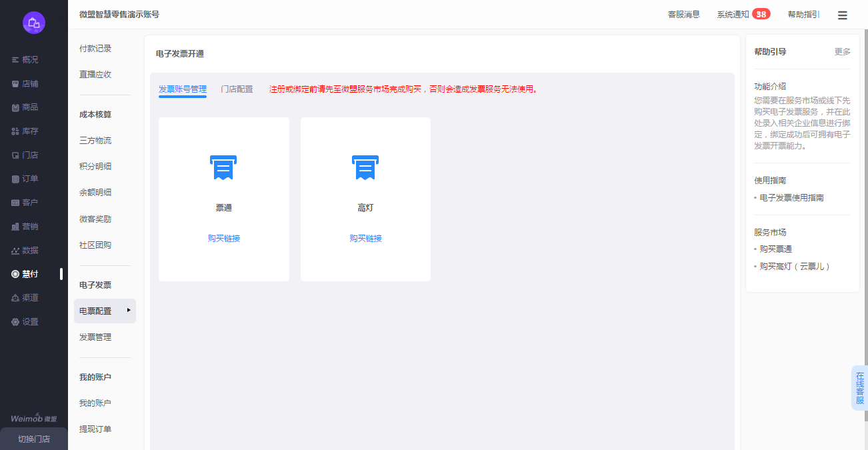The width and height of the screenshot is (868, 450).
Task: Open the 商品 products section
Action: [x=25, y=107]
